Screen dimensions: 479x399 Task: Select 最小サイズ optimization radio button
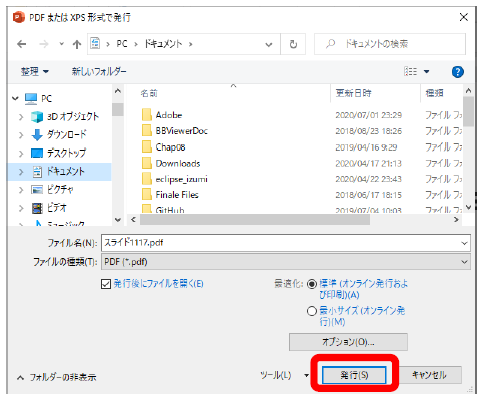[311, 311]
